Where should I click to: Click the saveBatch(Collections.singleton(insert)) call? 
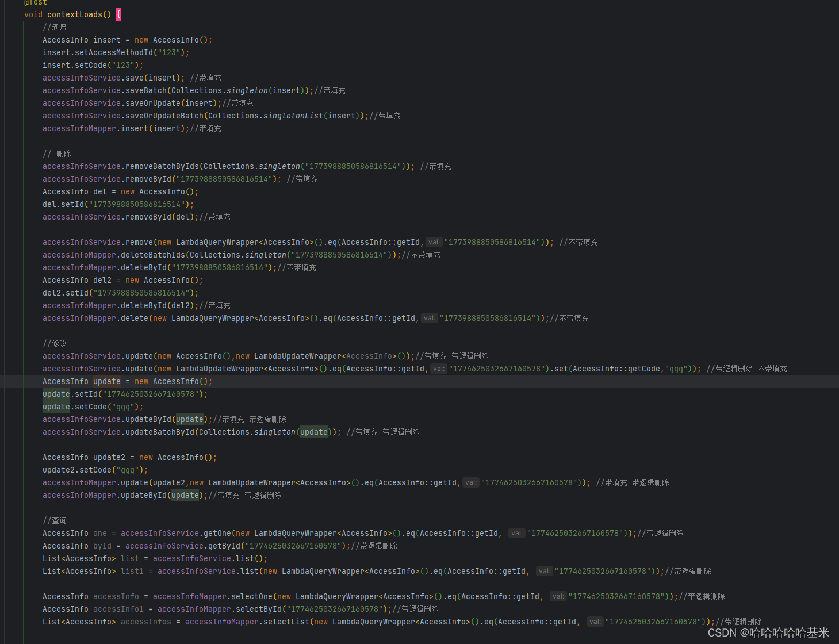[x=178, y=90]
